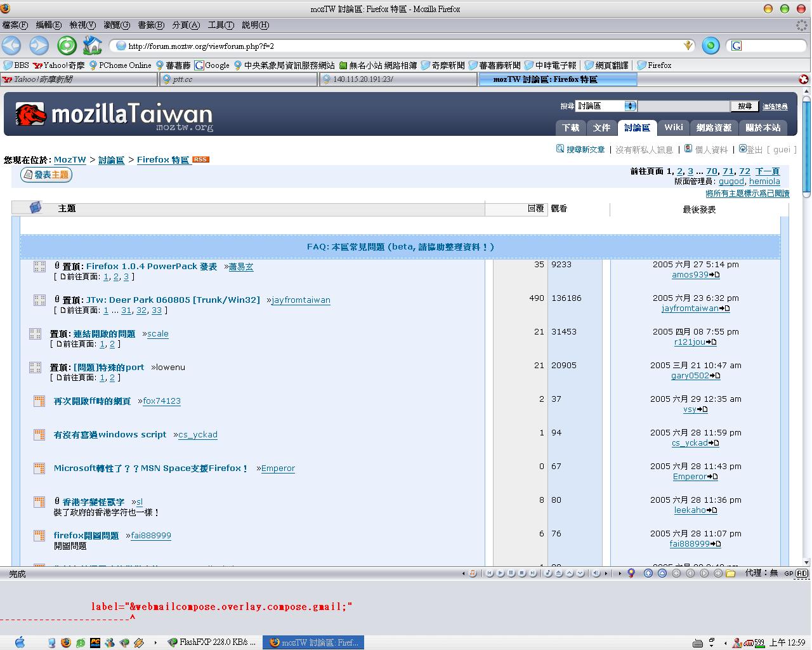Click the 發表主題 new topic button
The width and height of the screenshot is (812, 650).
click(46, 175)
